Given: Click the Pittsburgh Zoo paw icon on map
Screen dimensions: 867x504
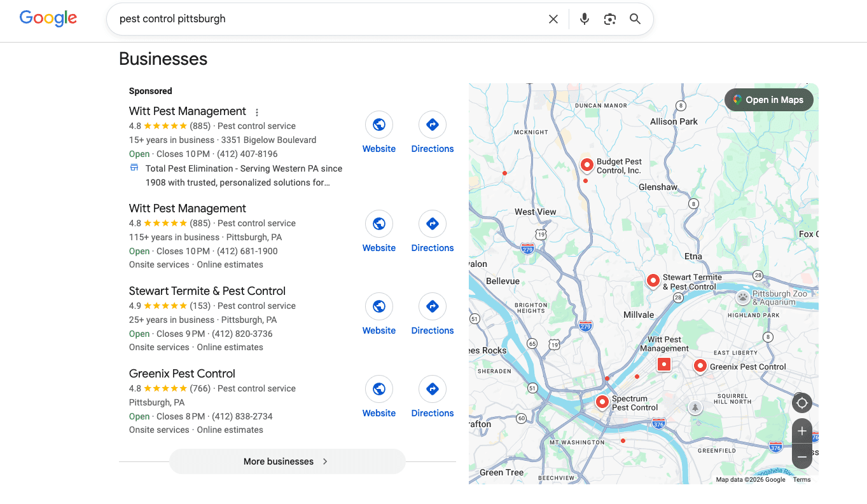Looking at the screenshot, I should (743, 297).
